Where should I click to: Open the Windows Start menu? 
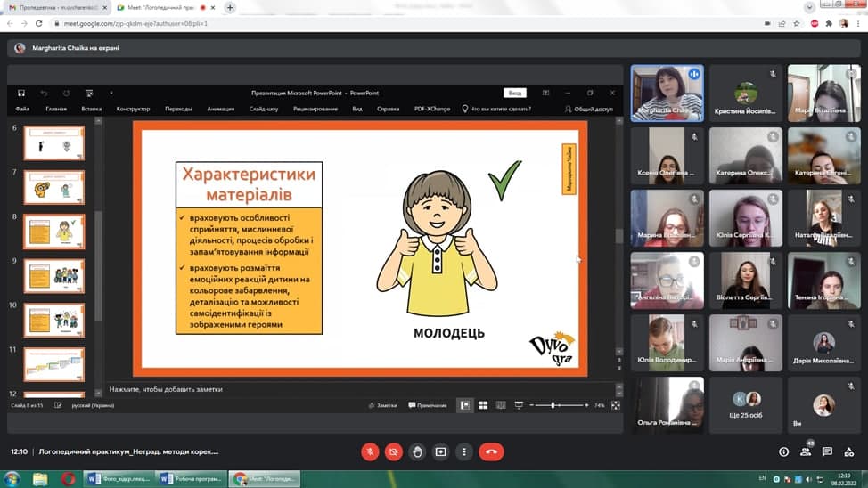pos(12,478)
